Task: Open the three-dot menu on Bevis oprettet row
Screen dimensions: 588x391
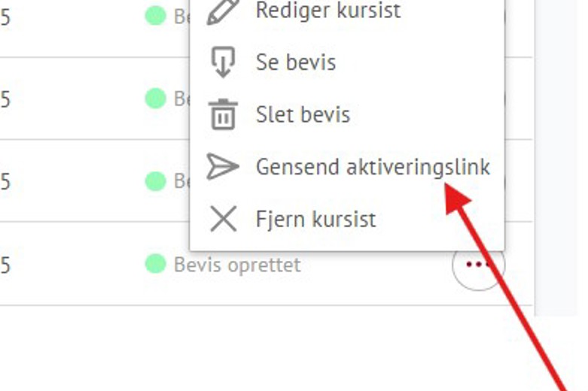Action: [478, 265]
